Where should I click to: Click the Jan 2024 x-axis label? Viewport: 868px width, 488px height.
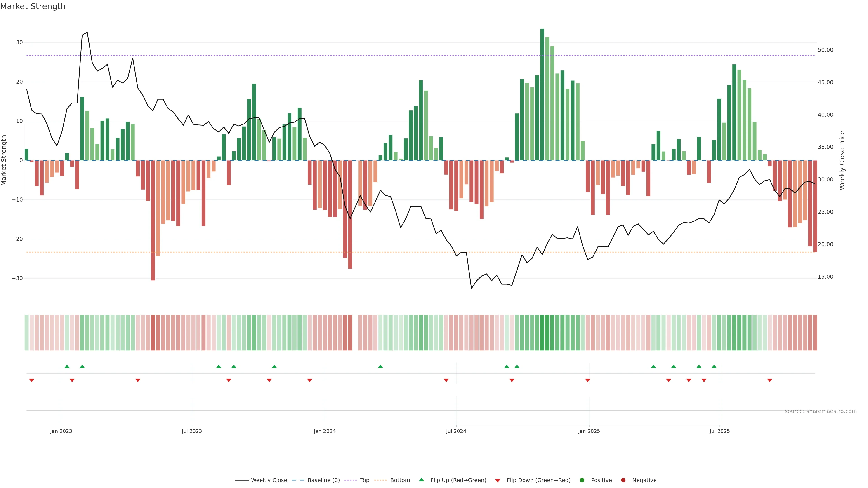point(325,431)
